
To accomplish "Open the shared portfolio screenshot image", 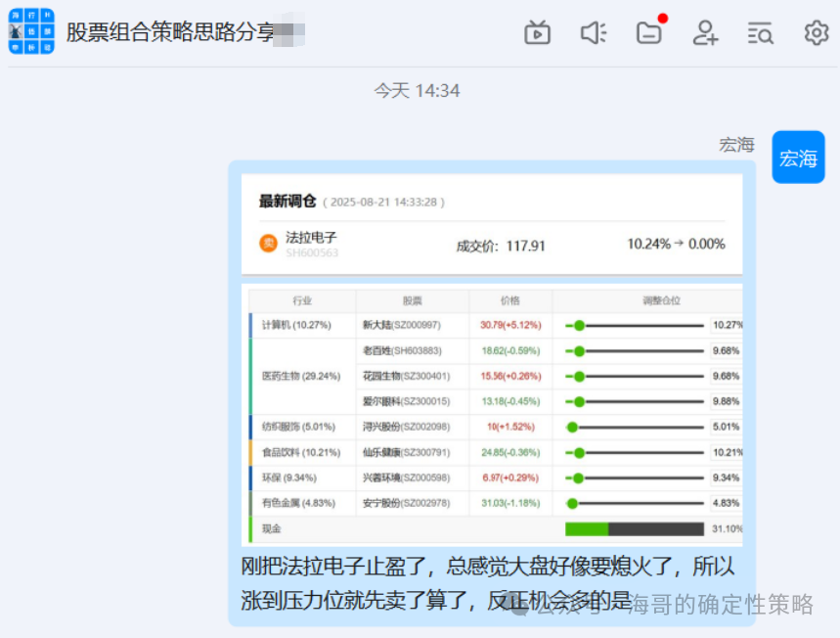I will point(492,360).
